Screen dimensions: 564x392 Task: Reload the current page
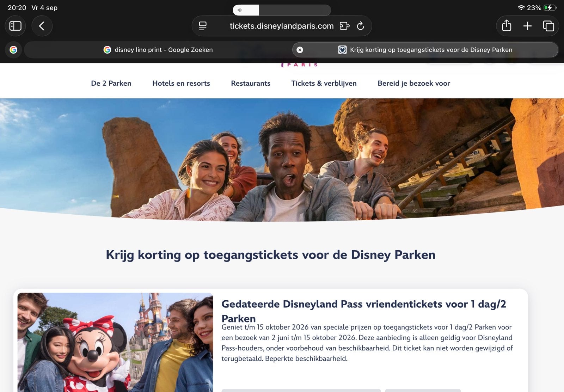pos(360,26)
